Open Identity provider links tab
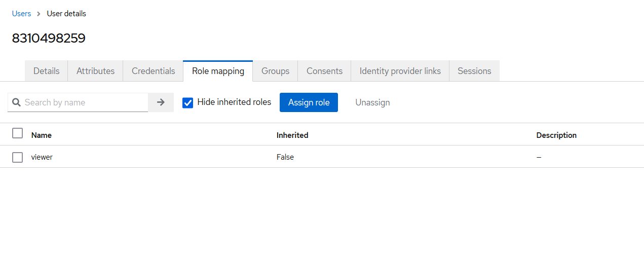Screen dimensions: 644x254 coord(400,71)
